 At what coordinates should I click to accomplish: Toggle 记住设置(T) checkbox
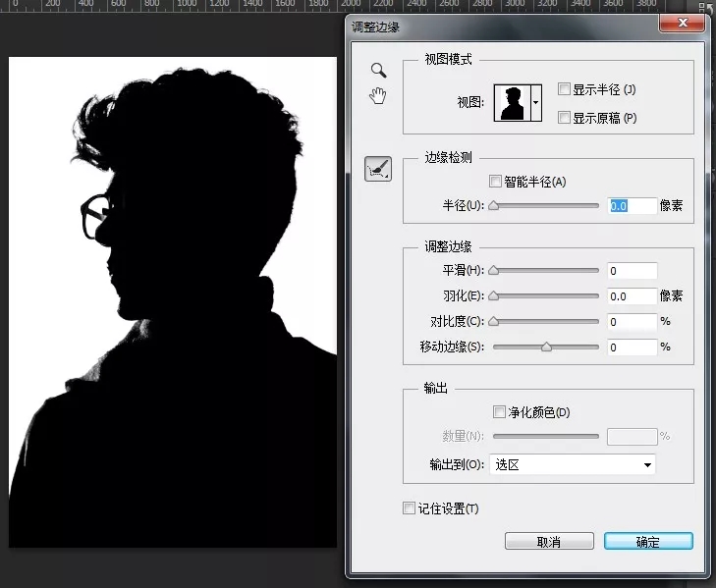409,508
